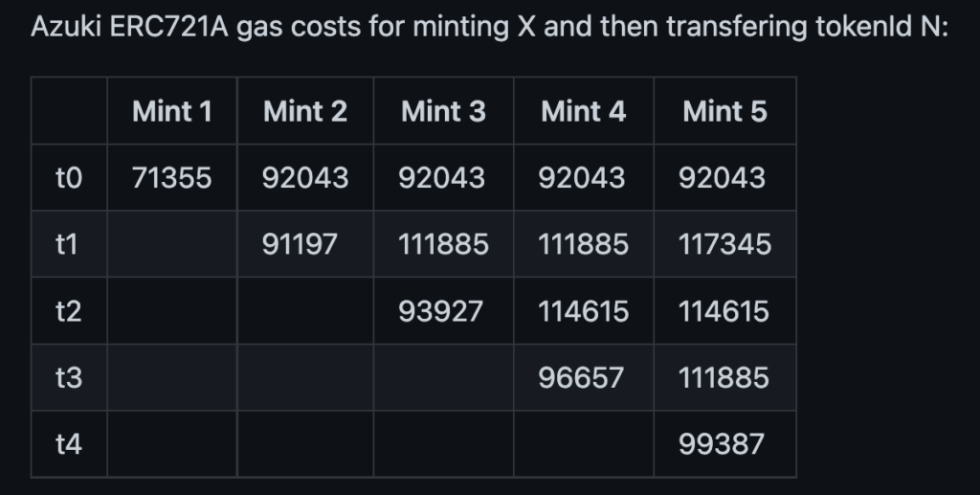Viewport: 980px width, 495px height.
Task: Select the Mint 2 column header
Action: 305,112
